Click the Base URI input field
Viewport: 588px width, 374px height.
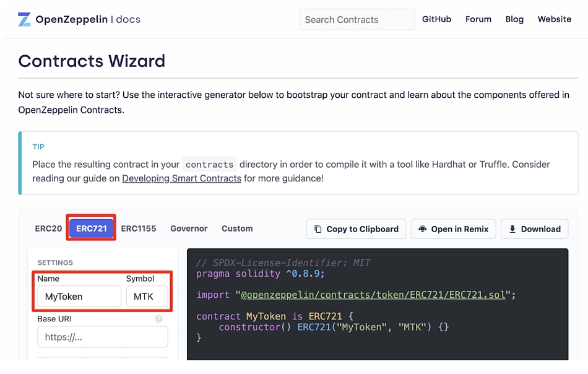(102, 337)
